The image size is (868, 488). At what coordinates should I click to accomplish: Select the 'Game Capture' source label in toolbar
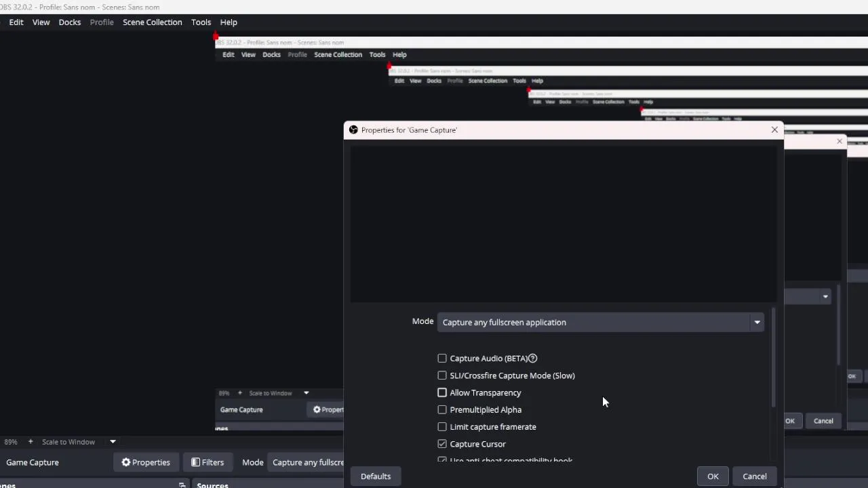click(33, 462)
